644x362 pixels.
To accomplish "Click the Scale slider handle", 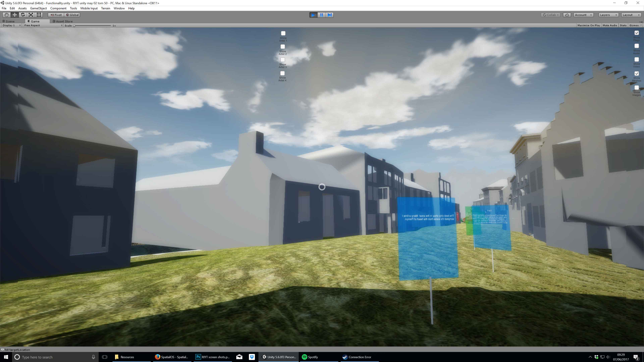I will click(74, 25).
